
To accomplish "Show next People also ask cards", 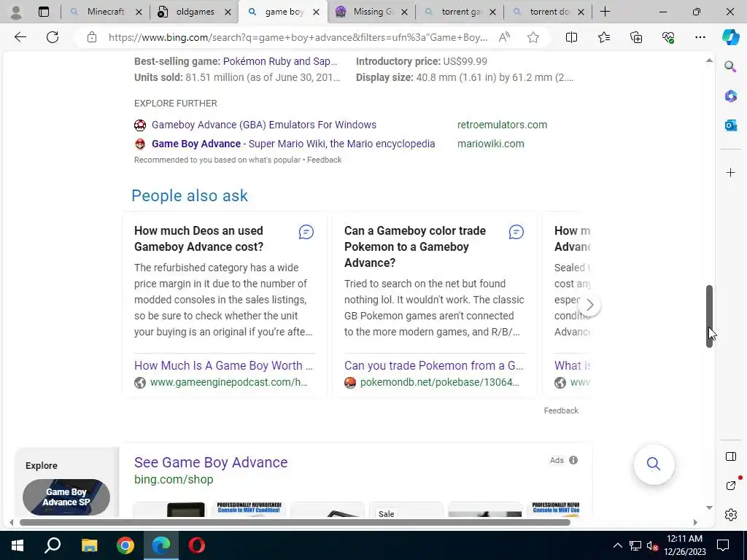I will [x=589, y=305].
